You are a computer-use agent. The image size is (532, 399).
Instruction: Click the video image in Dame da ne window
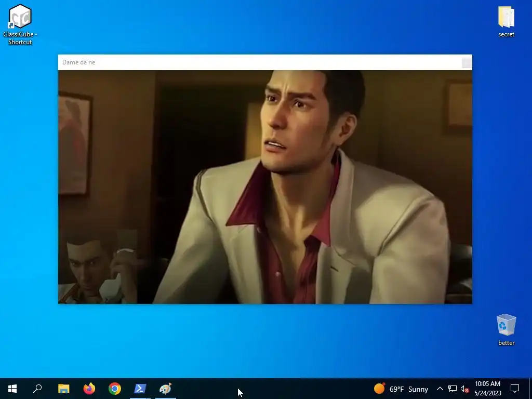[x=265, y=187]
